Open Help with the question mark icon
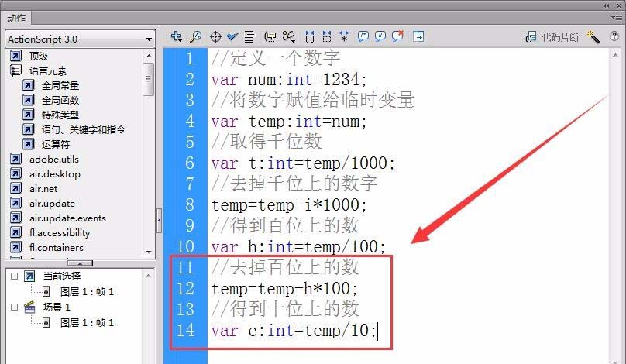 [x=614, y=36]
